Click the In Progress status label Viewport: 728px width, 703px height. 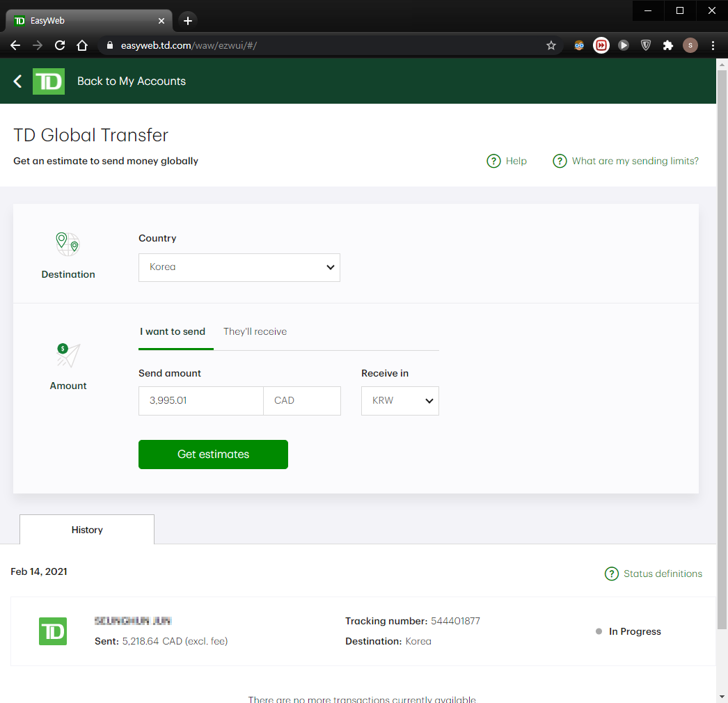635,631
